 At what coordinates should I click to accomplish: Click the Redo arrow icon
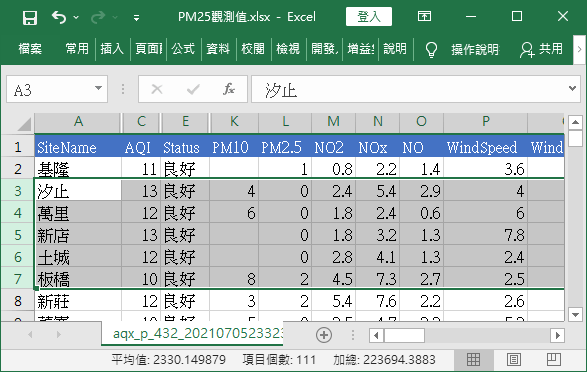pyautogui.click(x=98, y=17)
